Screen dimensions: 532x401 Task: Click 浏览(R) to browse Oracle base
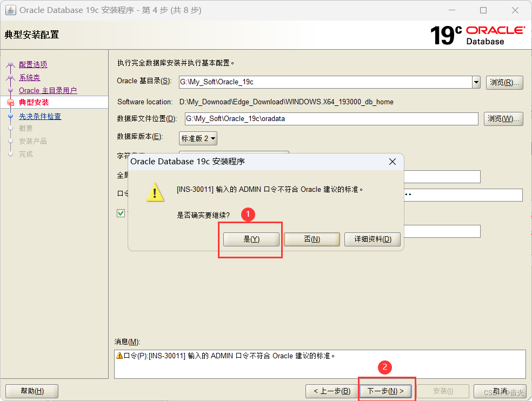504,83
